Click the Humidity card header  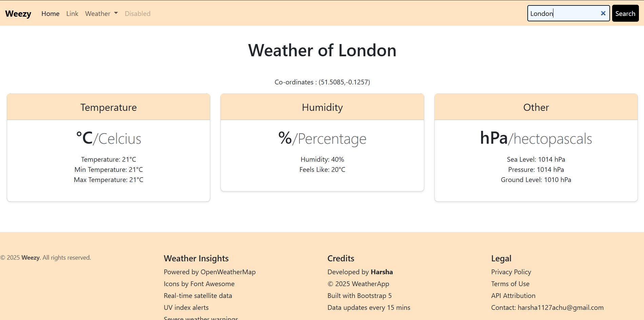pyautogui.click(x=322, y=107)
